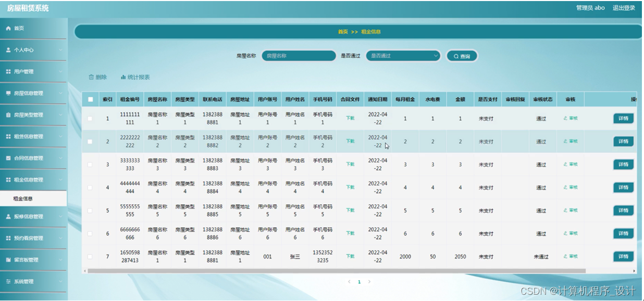The width and height of the screenshot is (644, 301).
Task: Open the 首页 sidebar menu item
Action: [x=33, y=28]
